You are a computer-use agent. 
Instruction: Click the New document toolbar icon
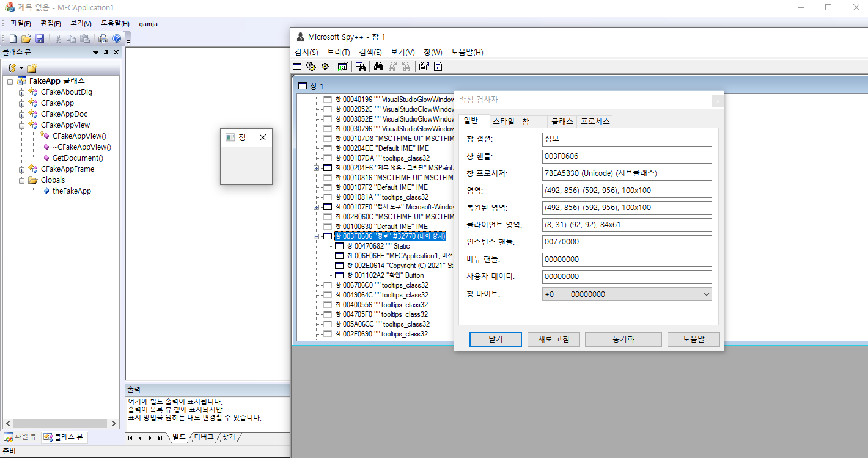(13, 38)
